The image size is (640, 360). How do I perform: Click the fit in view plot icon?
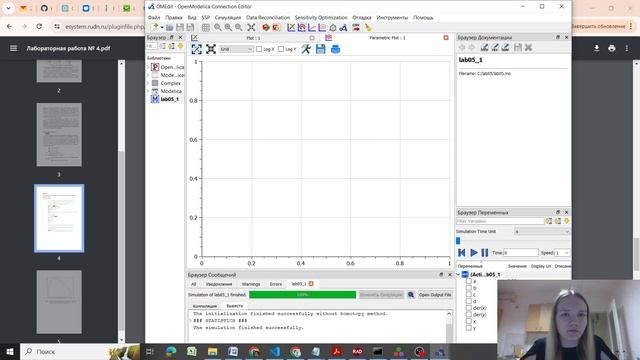tap(211, 49)
